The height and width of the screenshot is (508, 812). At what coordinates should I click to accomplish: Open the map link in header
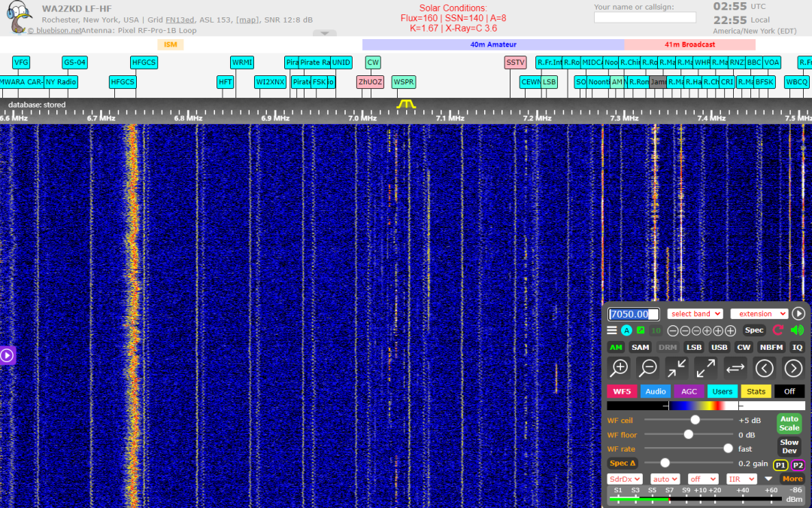(247, 20)
